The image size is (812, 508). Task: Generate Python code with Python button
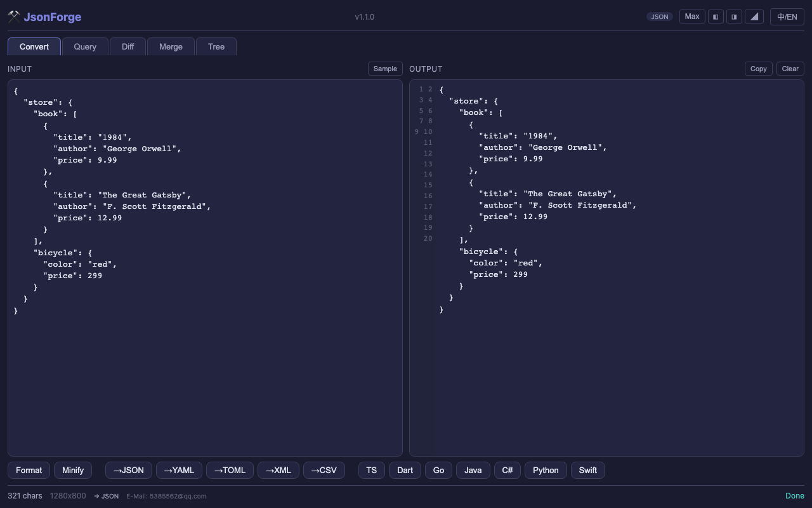(x=546, y=471)
